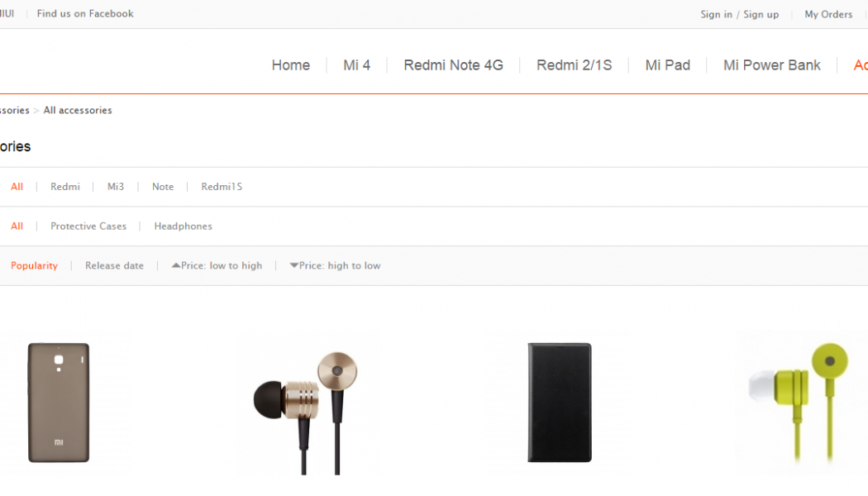
Task: Select Redmi 2/1S from the top menu
Action: (574, 65)
